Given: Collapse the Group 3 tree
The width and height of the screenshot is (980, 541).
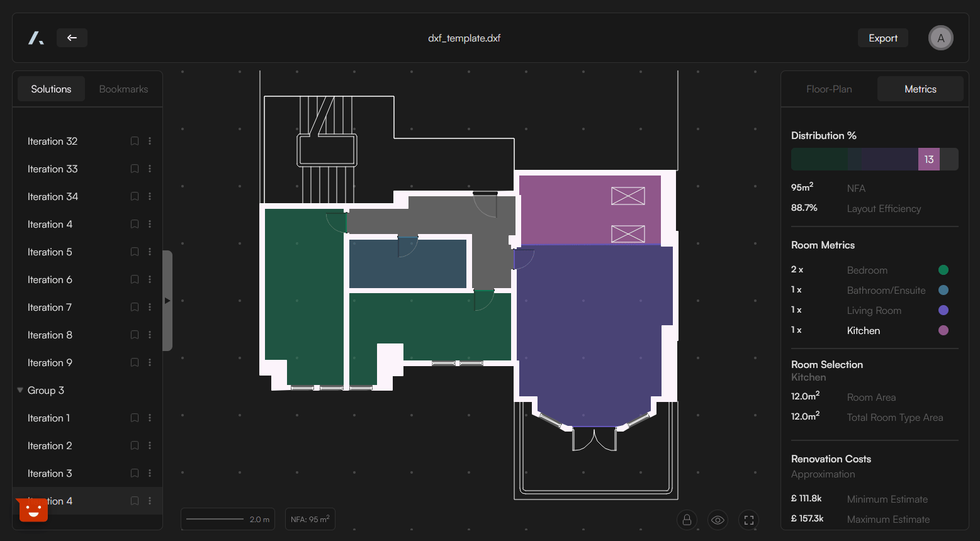Looking at the screenshot, I should (20, 390).
